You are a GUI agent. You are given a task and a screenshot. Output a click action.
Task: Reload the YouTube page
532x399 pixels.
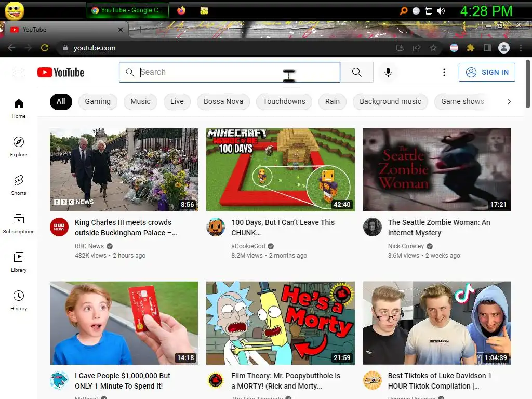coord(45,48)
